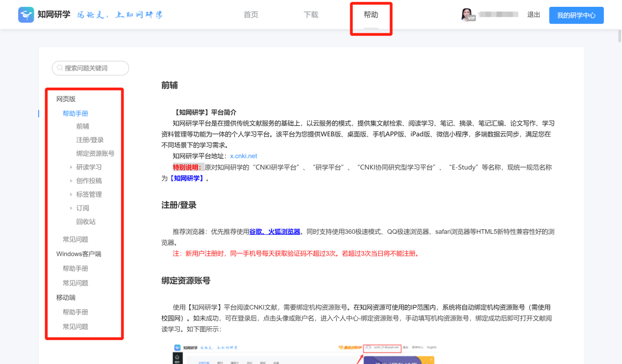Screen dimensions: 622x364
Task: Open 回收站 in the help sidebar
Action: pyautogui.click(x=86, y=222)
